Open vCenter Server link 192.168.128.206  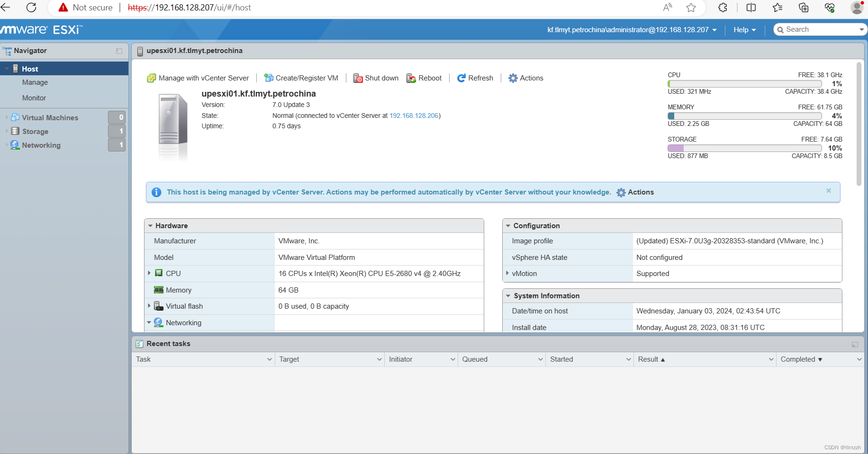pos(414,116)
